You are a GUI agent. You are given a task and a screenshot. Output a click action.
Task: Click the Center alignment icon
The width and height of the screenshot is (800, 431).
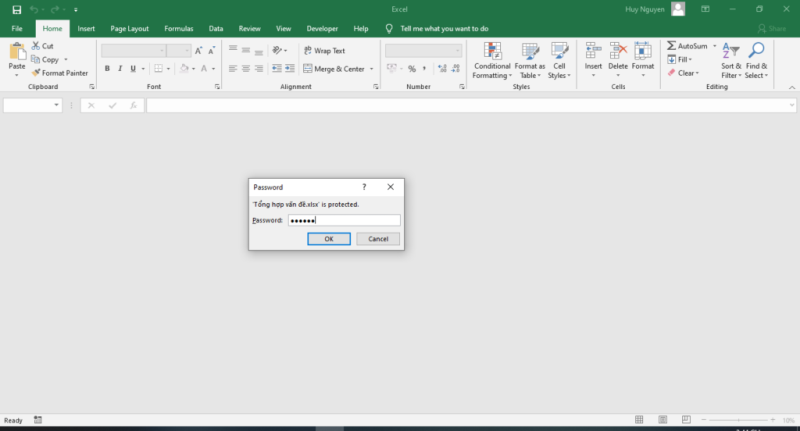[246, 68]
